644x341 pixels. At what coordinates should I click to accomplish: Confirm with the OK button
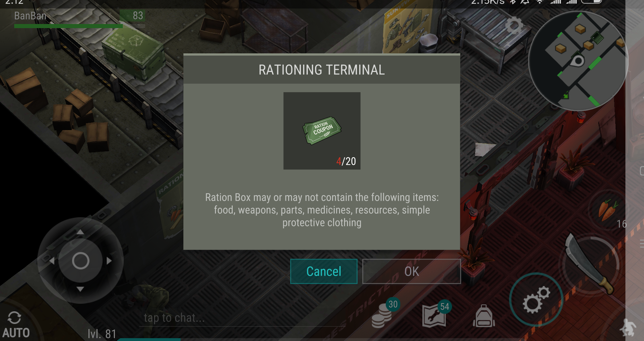tap(412, 272)
